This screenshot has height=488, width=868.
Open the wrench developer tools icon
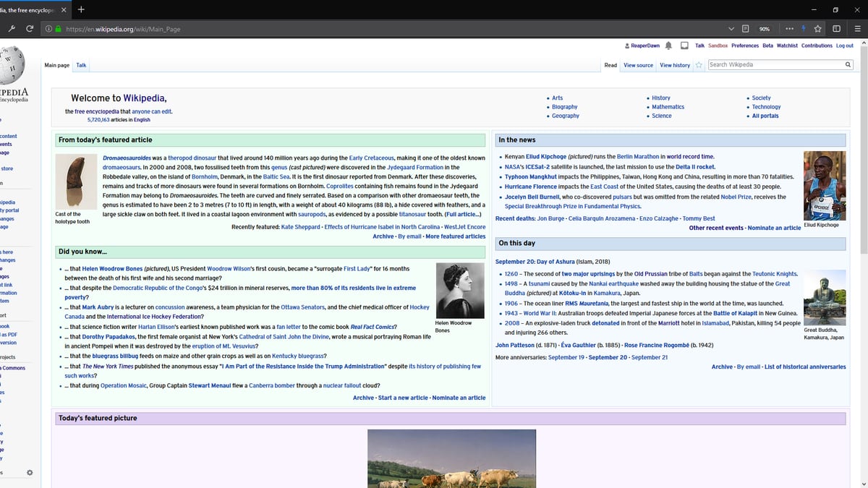pos(12,29)
